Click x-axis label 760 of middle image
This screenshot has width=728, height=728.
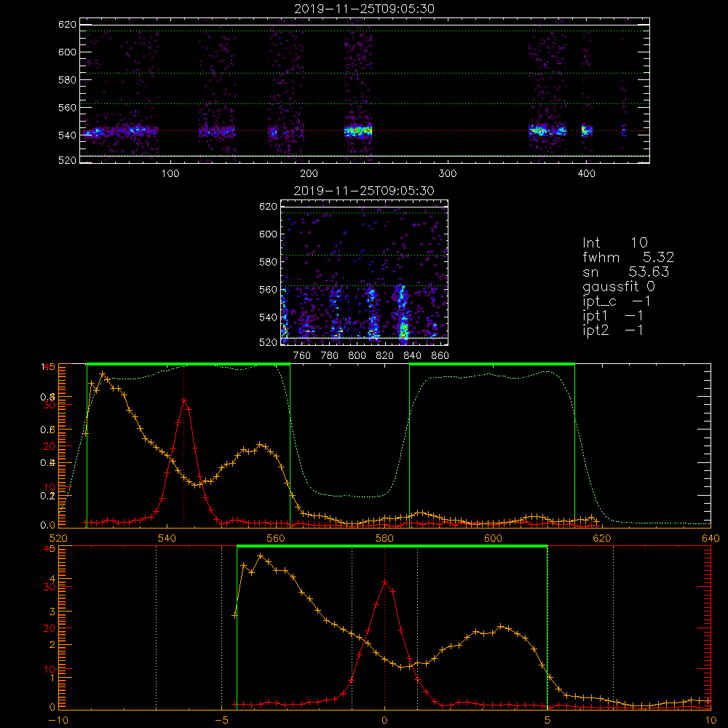click(302, 356)
